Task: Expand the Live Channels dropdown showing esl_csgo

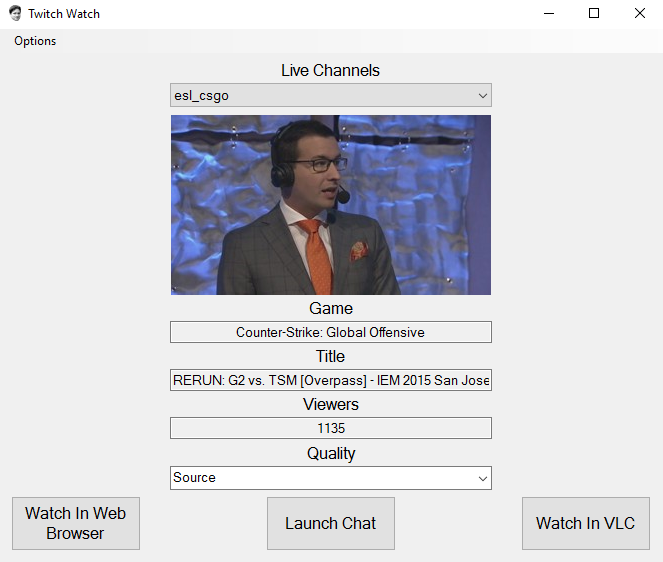Action: coord(331,95)
